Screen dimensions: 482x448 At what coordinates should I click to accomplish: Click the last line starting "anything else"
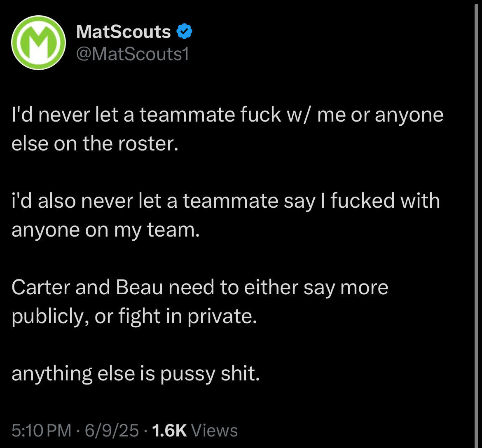click(x=136, y=374)
